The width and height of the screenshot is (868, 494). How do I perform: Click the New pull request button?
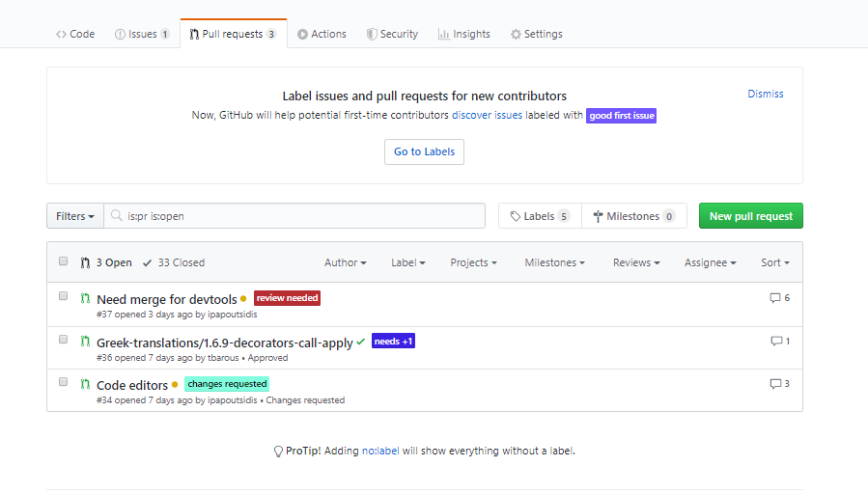pyautogui.click(x=750, y=216)
